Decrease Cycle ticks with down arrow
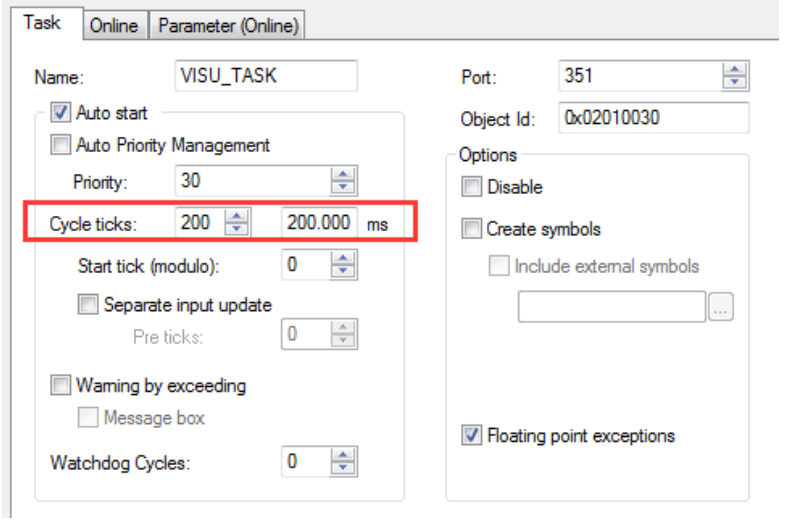 click(237, 229)
